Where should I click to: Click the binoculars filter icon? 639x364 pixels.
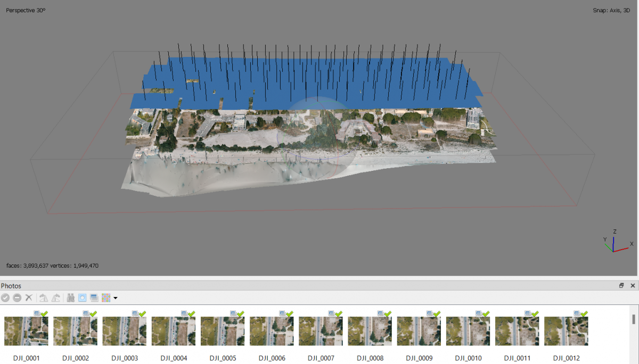click(70, 298)
